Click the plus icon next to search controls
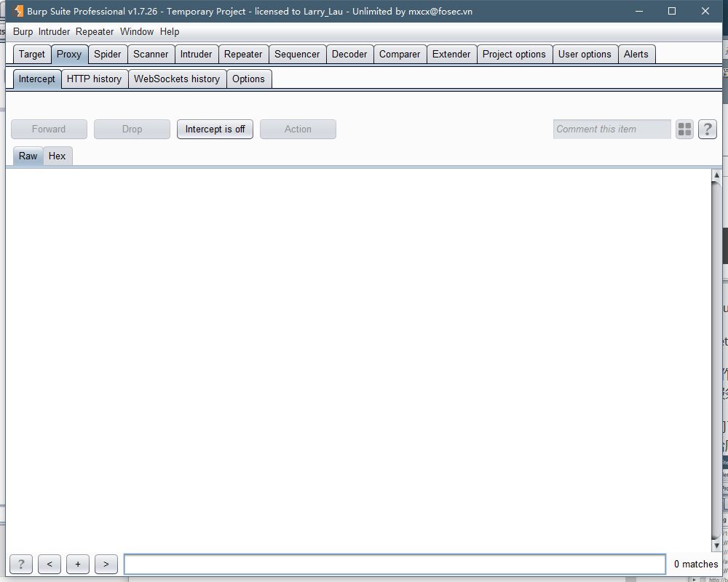 (x=78, y=564)
